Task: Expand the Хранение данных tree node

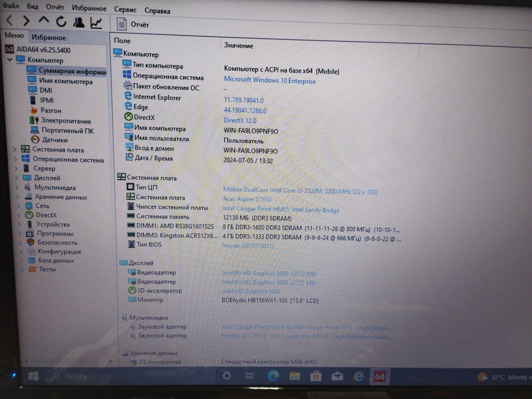Action: point(18,197)
